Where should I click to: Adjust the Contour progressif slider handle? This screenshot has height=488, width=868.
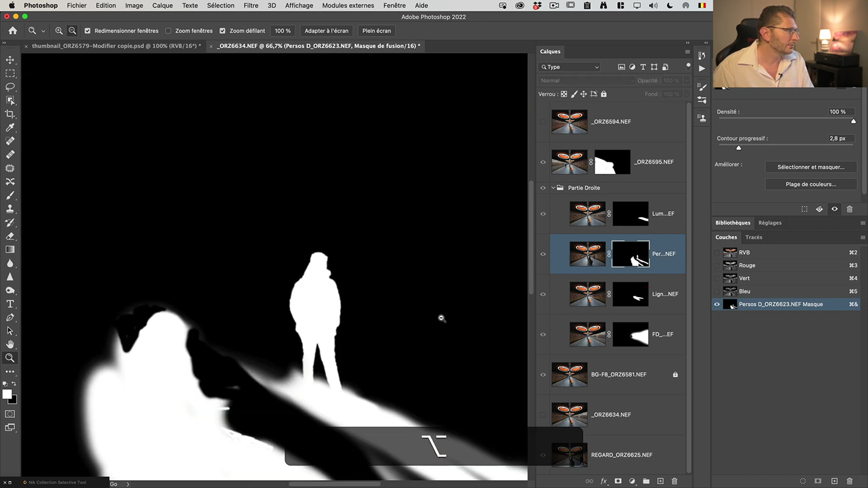[x=739, y=148]
